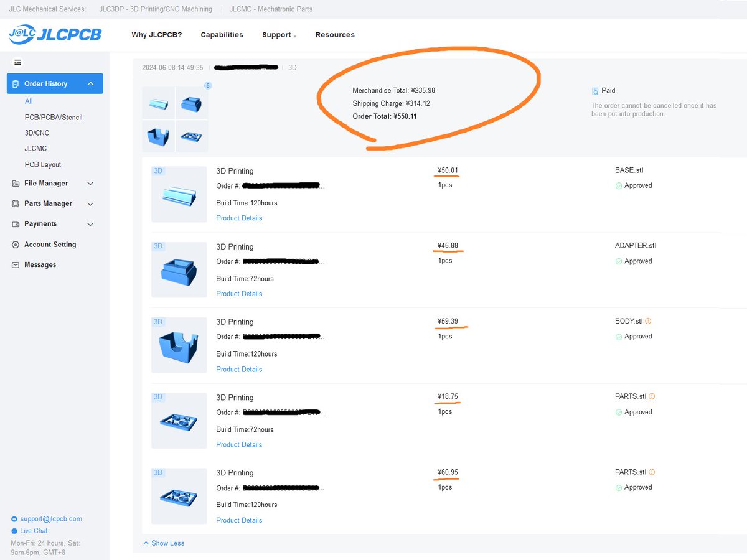Click the ADAPTER.stl file name
The image size is (747, 560).
[636, 245]
